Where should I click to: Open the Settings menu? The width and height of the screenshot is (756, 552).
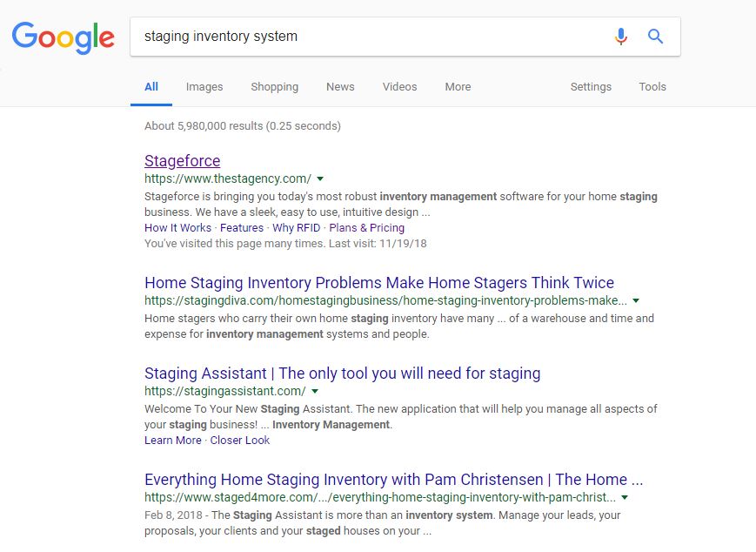point(591,87)
